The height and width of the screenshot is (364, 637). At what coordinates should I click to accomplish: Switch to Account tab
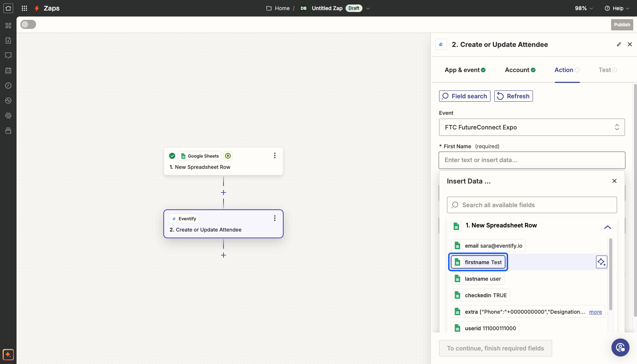tap(520, 70)
